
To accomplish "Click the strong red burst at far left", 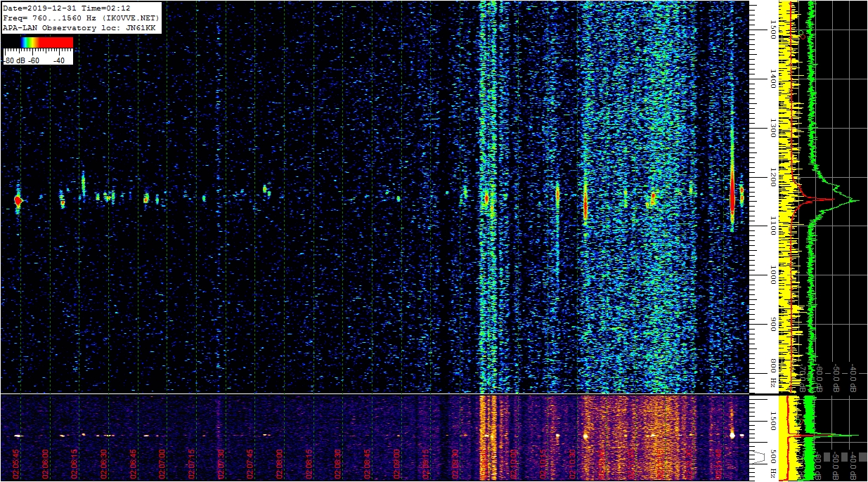I will tap(18, 200).
